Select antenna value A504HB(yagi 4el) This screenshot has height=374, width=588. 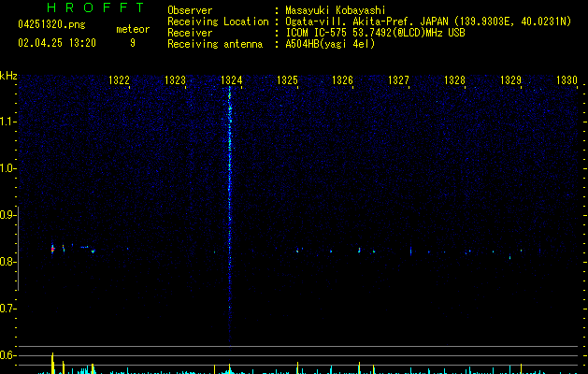(x=330, y=44)
